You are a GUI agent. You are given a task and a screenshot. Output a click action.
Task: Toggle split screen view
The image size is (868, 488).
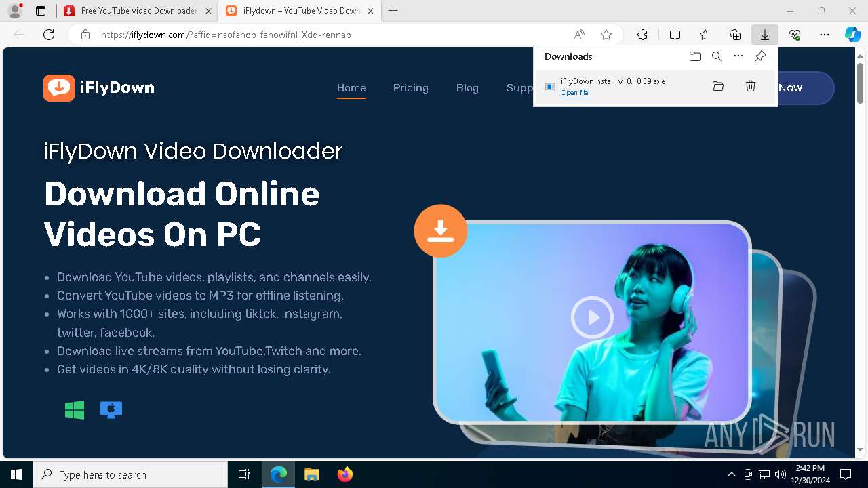coord(675,35)
